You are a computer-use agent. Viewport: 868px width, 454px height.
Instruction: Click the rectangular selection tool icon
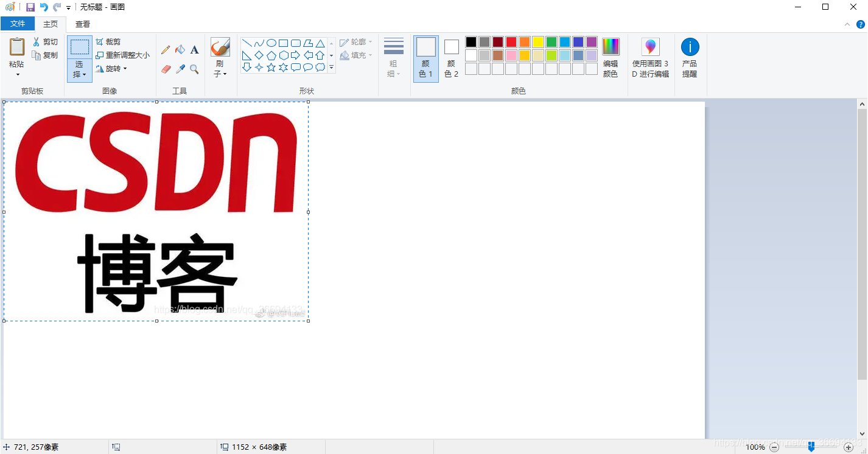[80, 47]
